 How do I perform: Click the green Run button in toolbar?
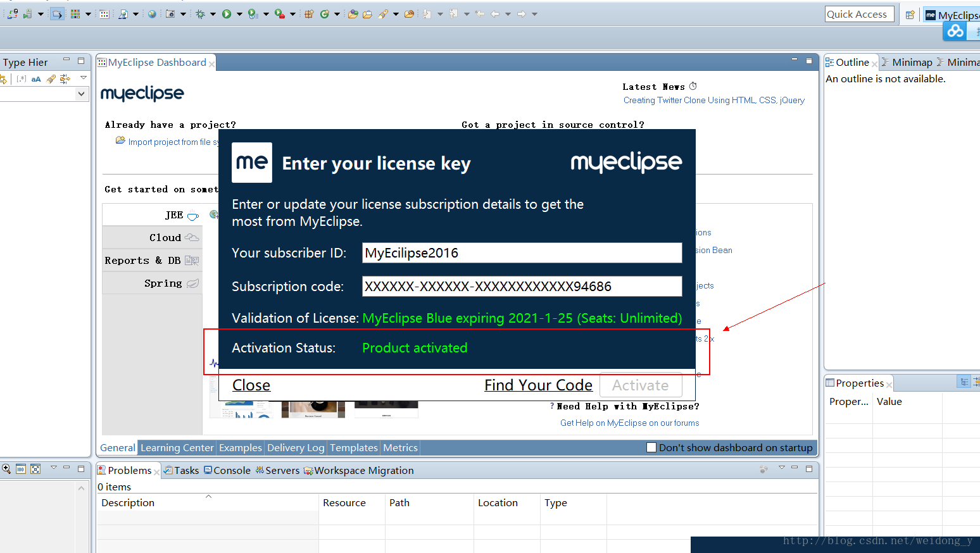pos(227,14)
